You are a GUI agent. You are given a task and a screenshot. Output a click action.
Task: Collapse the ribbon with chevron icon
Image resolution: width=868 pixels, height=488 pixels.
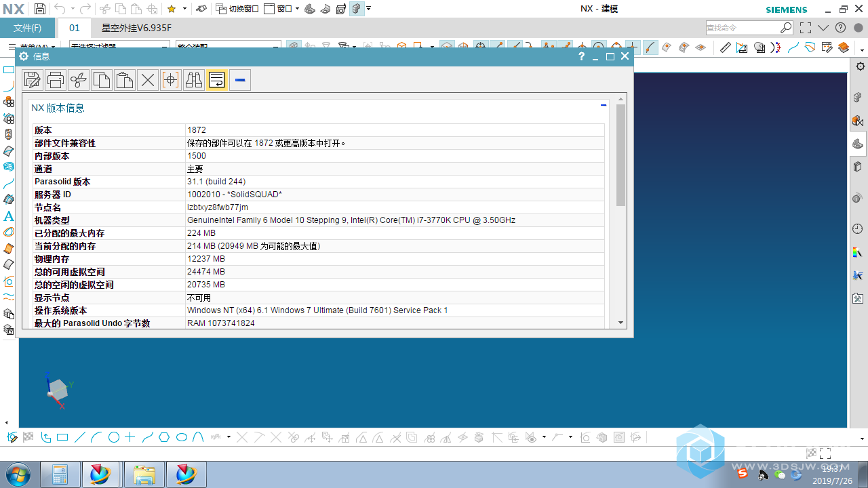point(823,28)
